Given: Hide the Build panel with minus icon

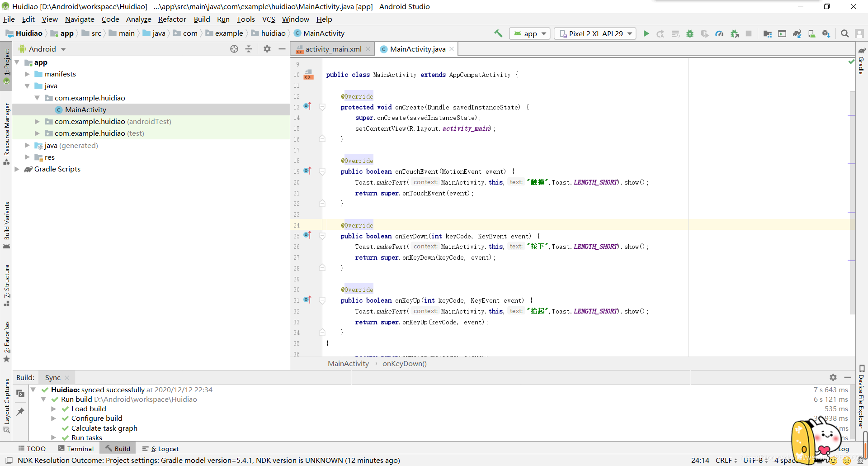Looking at the screenshot, I should [x=848, y=377].
